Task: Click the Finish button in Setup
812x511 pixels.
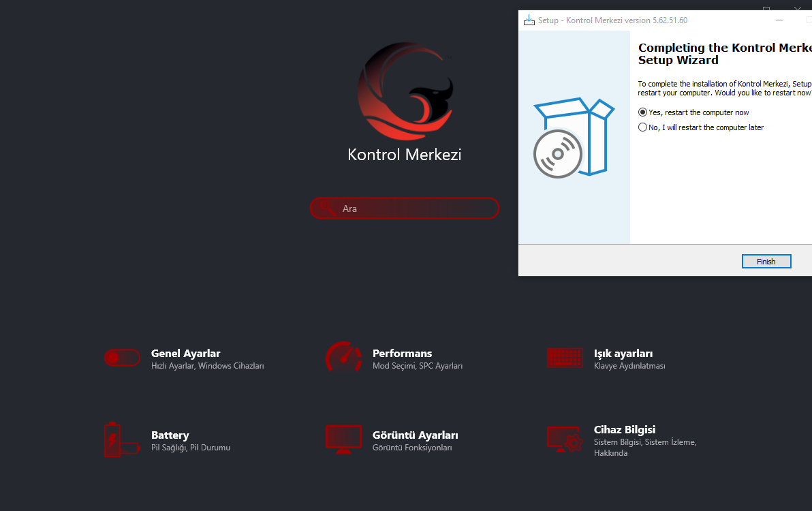Action: click(766, 262)
